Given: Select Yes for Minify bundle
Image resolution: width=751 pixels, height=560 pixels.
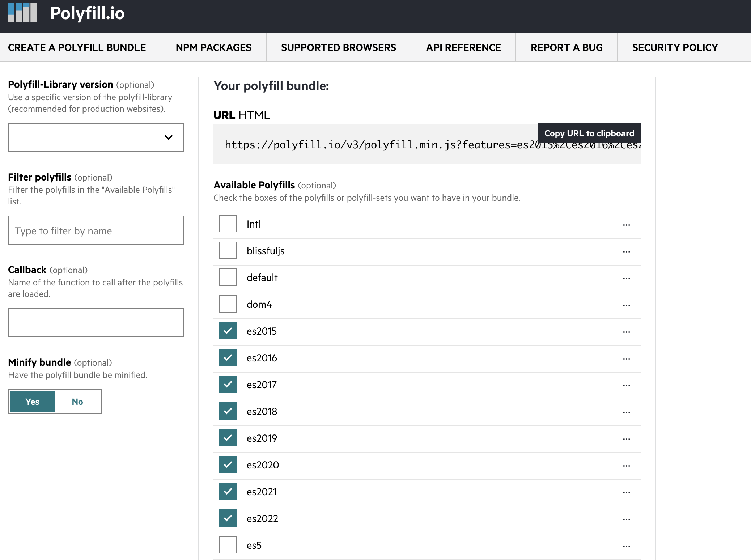Looking at the screenshot, I should tap(33, 402).
